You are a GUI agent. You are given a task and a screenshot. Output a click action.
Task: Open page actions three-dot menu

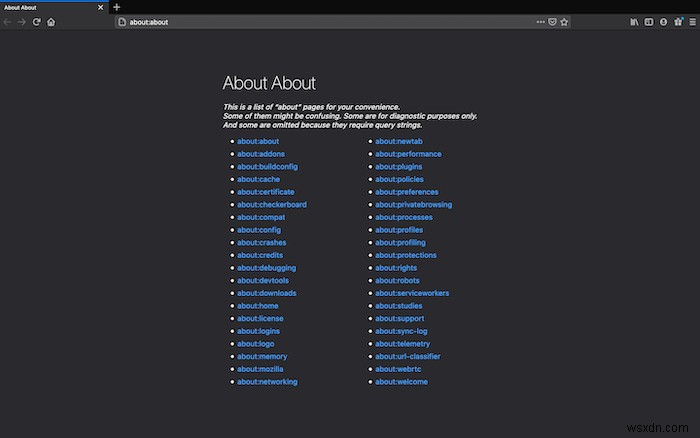[x=540, y=22]
